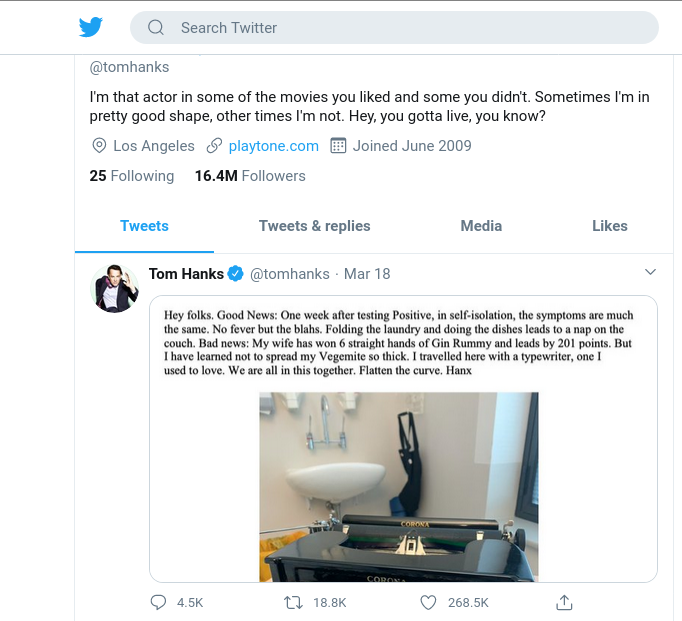Click the search magnifier icon
682x621 pixels.
click(x=156, y=28)
